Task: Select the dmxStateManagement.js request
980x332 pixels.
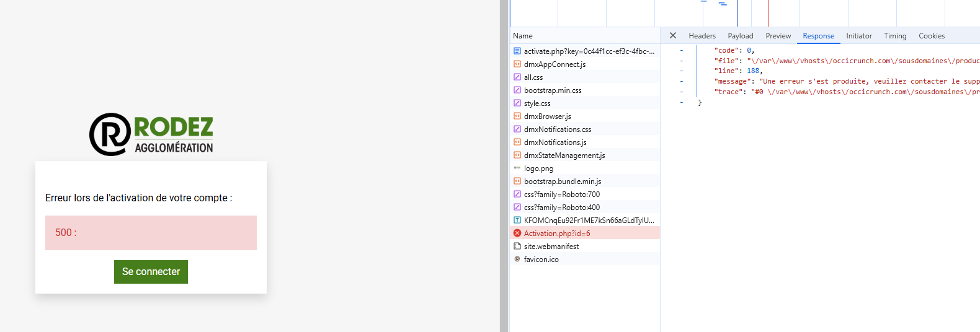Action: pos(585,155)
